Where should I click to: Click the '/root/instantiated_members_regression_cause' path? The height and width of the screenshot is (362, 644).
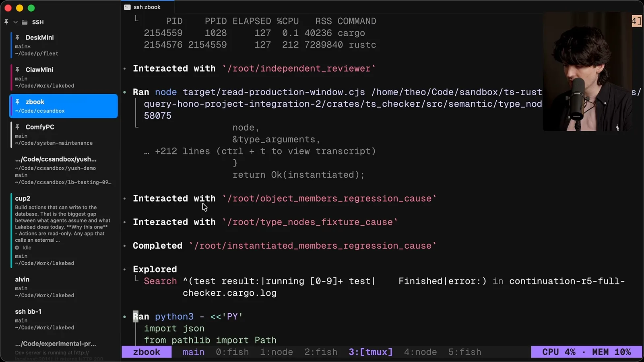pyautogui.click(x=313, y=246)
